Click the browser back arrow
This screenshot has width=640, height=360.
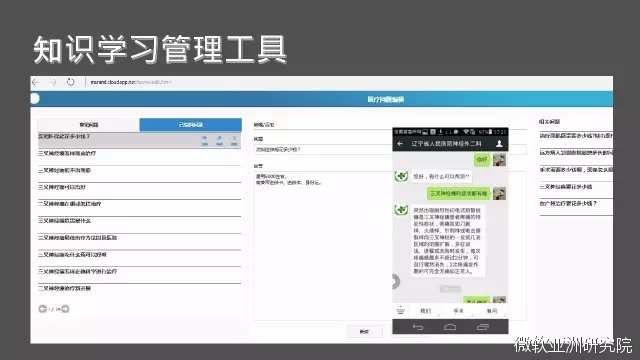coord(36,82)
